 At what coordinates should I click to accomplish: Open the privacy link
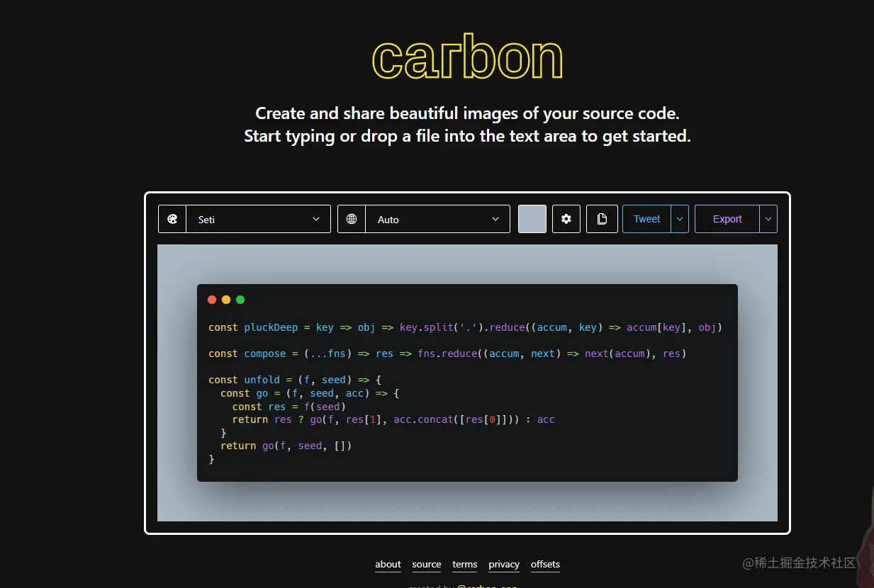coord(504,565)
